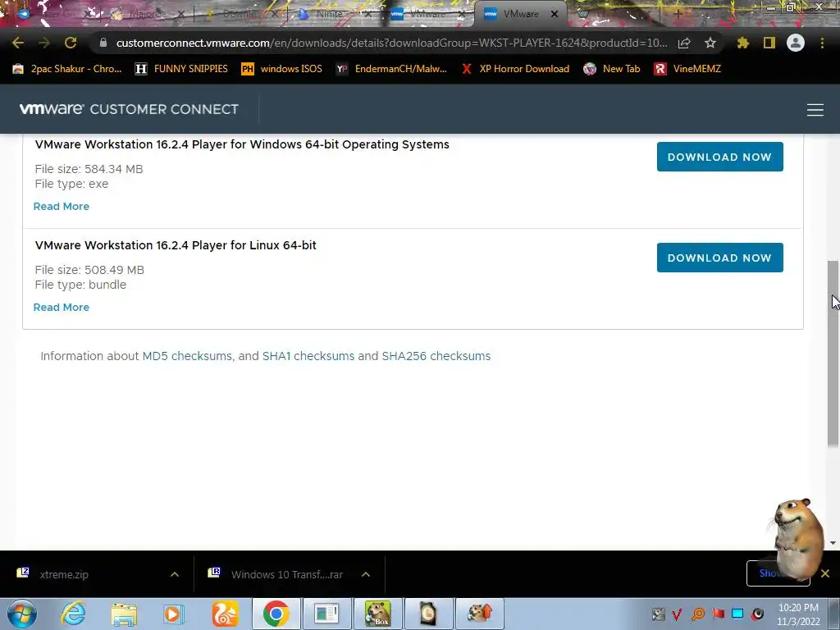840x630 pixels.
Task: Click the share page icon in address bar
Action: (683, 43)
